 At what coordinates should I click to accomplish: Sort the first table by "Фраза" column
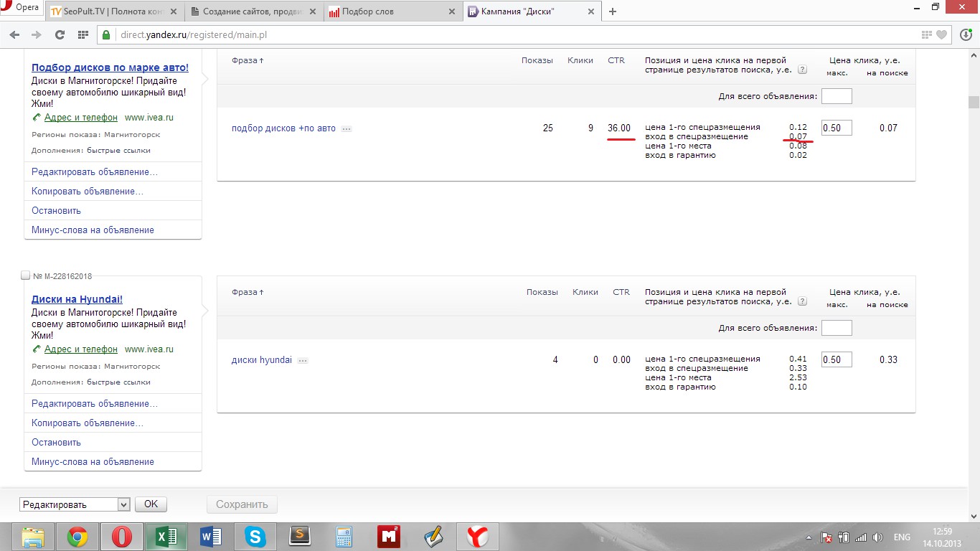pos(248,60)
